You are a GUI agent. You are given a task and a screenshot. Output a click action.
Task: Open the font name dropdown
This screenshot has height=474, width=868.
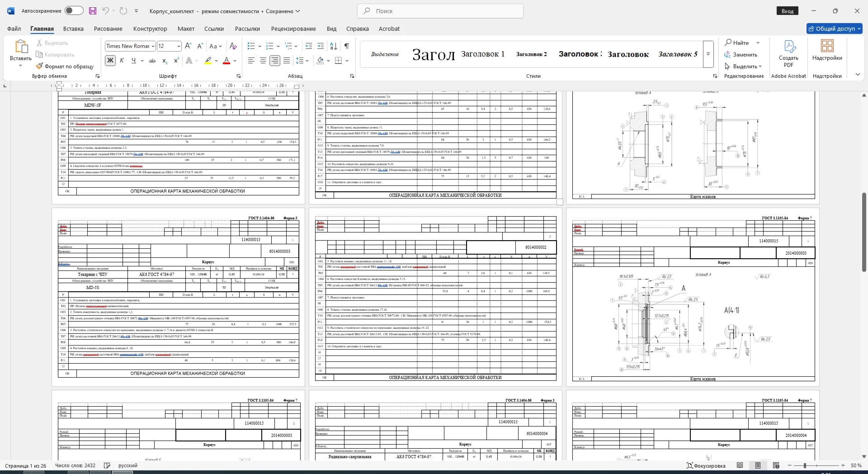[153, 46]
